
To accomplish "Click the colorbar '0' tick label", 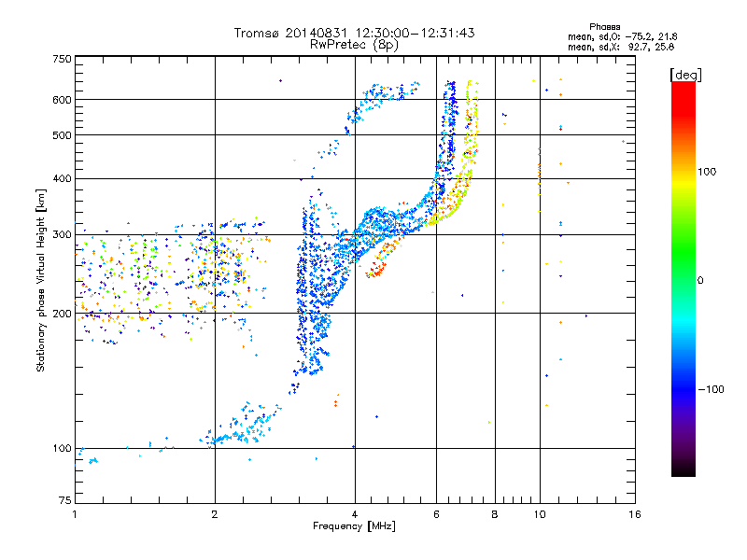I will pyautogui.click(x=700, y=281).
